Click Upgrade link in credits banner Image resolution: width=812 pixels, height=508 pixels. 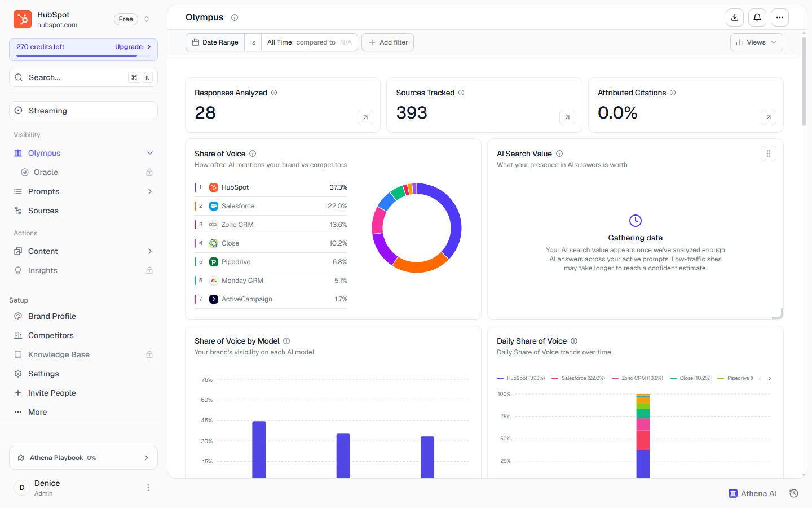(133, 47)
